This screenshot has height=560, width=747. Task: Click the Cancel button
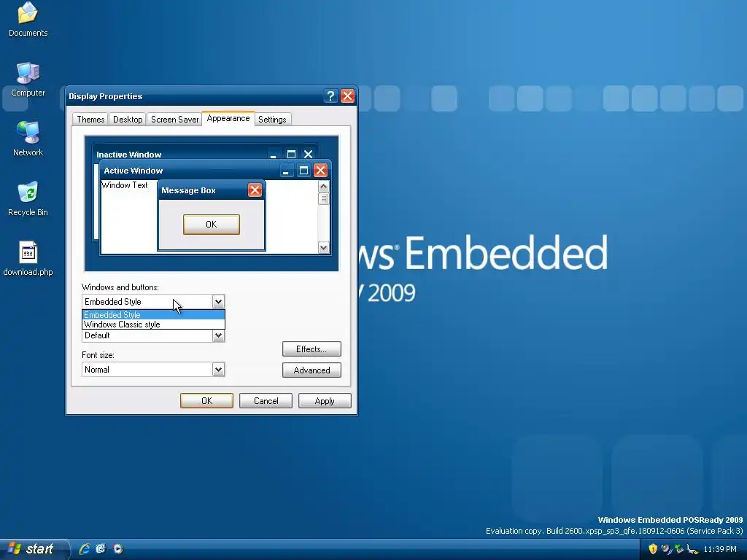tap(266, 401)
